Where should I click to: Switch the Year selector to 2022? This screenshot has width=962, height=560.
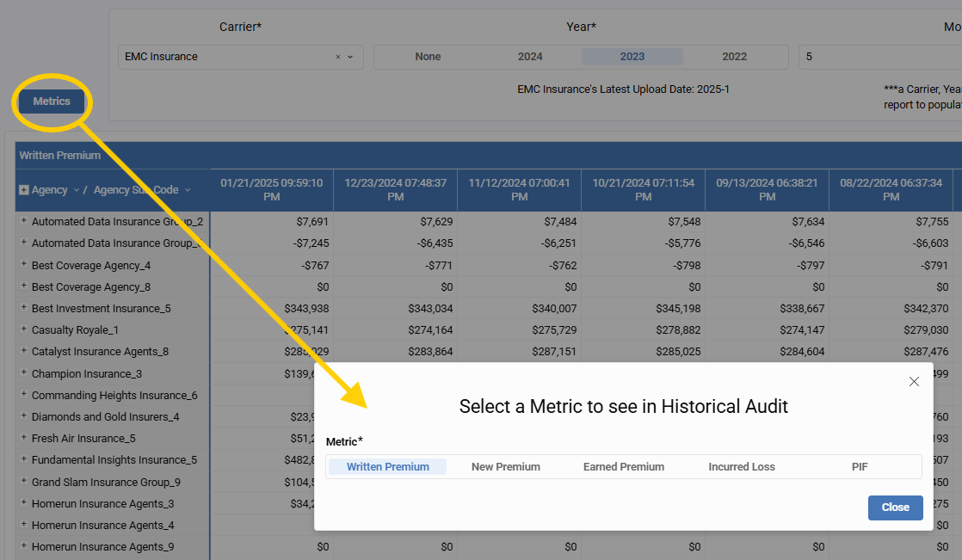coord(734,57)
